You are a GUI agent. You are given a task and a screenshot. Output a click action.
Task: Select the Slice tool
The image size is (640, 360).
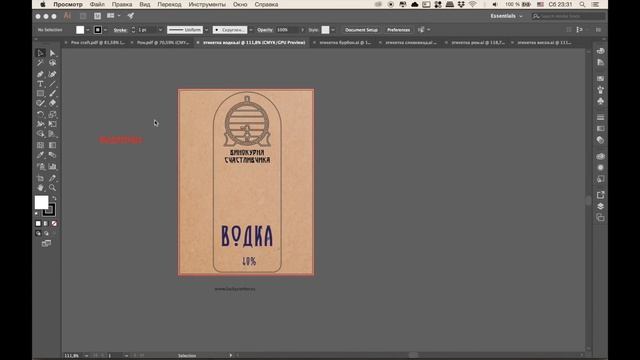pos(52,178)
